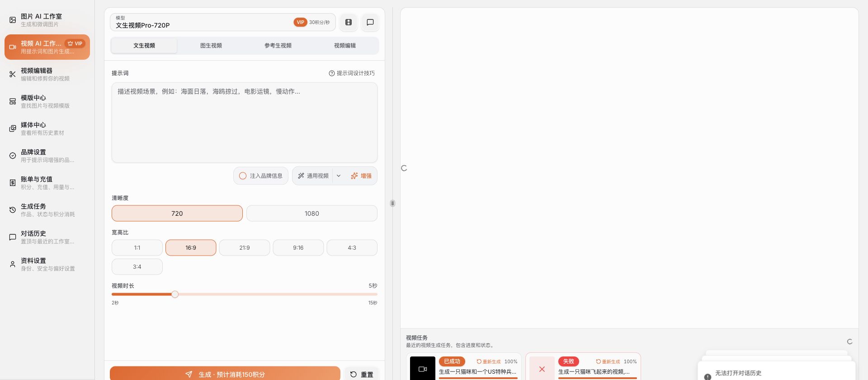Viewport: 868px width, 380px height.
Task: Select the 16:9 aspect ratio
Action: 191,248
